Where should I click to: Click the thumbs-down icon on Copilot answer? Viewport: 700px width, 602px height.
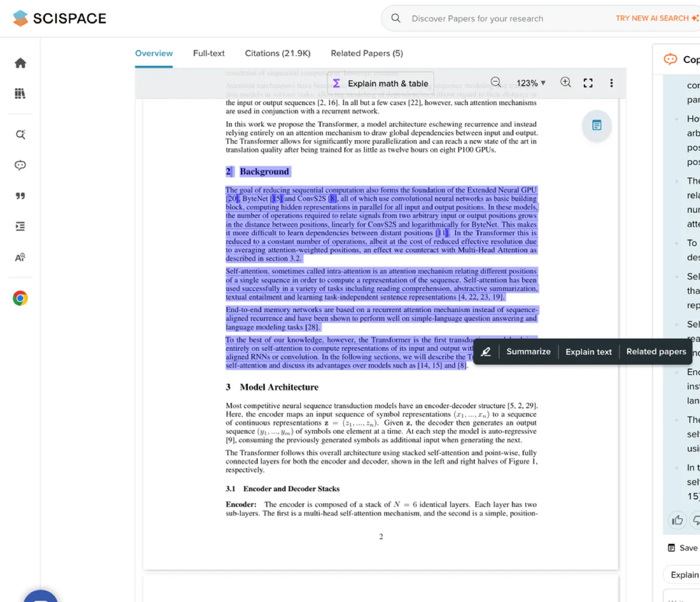(x=695, y=520)
